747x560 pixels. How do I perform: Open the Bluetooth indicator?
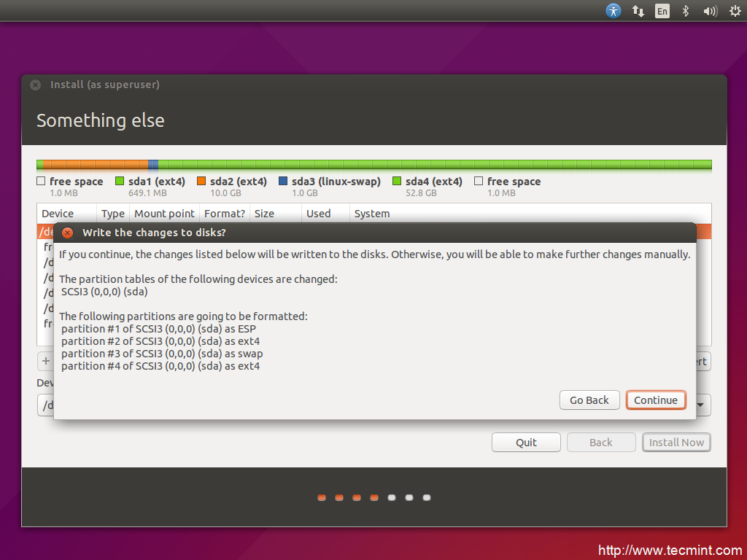pyautogui.click(x=685, y=10)
